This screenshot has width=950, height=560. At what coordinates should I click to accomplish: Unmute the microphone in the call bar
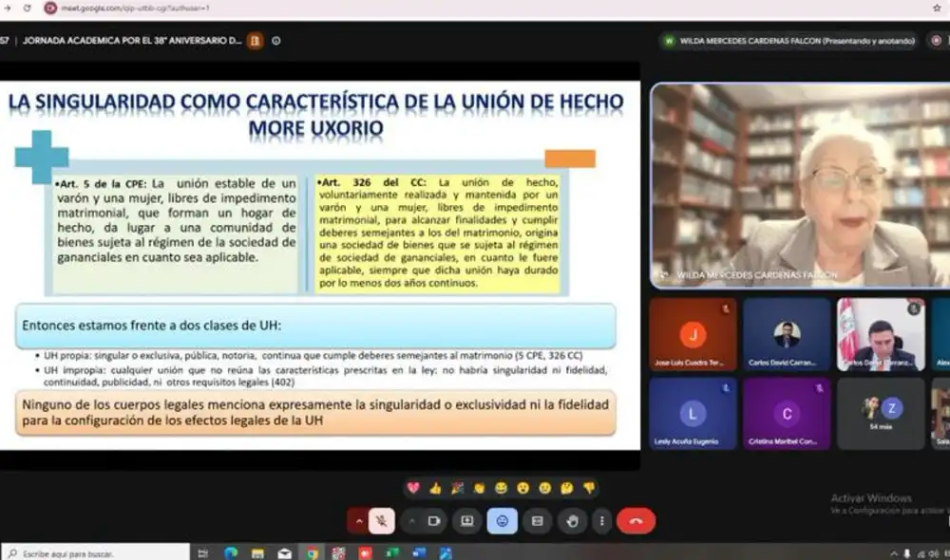pyautogui.click(x=381, y=521)
